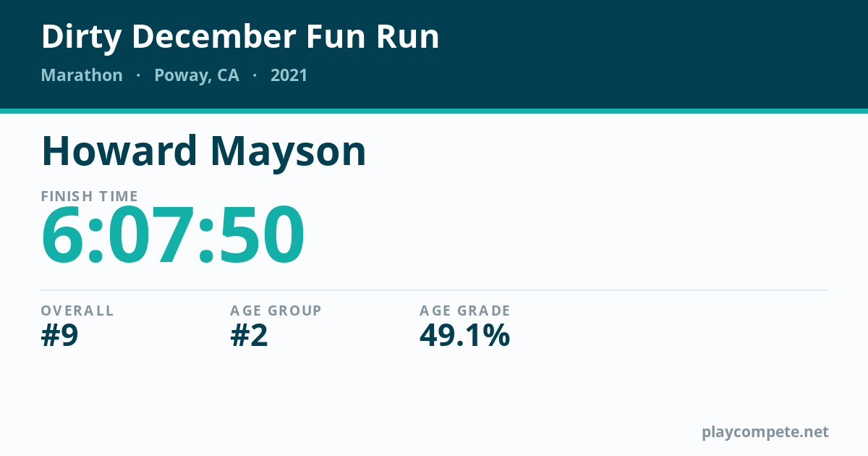
Task: Open the playcompete.net link
Action: [x=765, y=432]
